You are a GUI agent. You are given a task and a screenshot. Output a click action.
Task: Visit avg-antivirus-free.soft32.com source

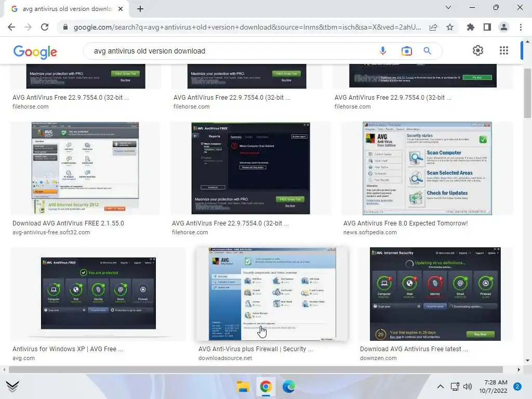point(51,232)
